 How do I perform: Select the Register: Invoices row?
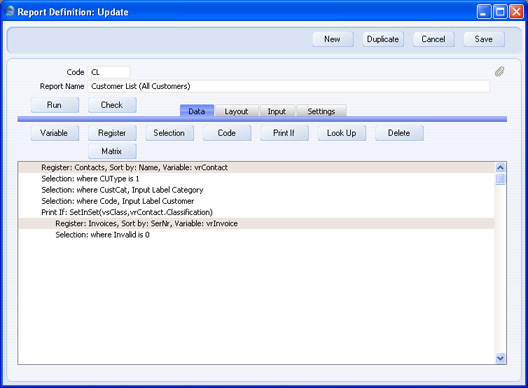pos(256,224)
